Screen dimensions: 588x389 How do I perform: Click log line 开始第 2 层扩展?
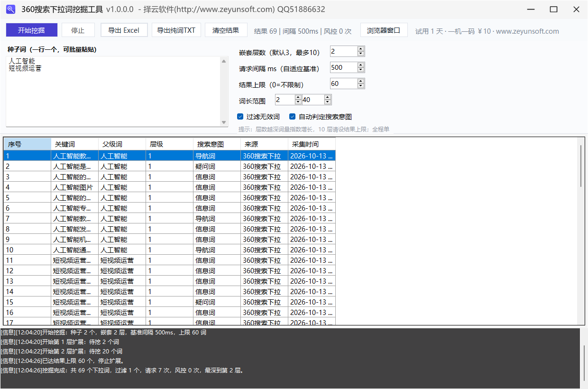click(62, 352)
